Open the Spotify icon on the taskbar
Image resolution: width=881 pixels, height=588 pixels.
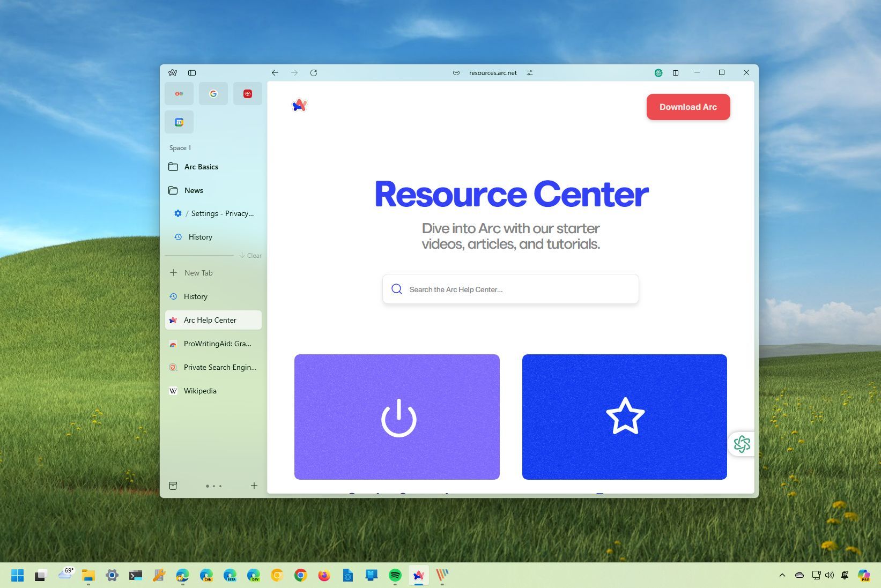pos(395,575)
